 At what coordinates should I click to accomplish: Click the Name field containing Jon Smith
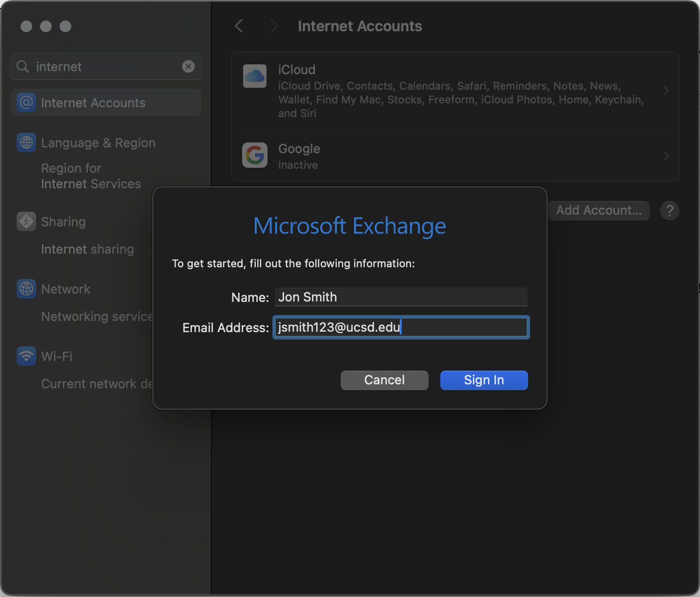pyautogui.click(x=401, y=297)
